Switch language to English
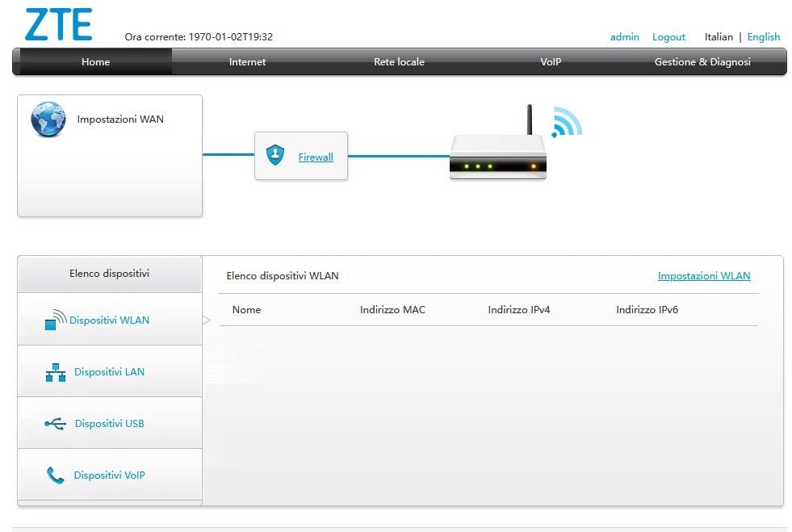The width and height of the screenshot is (792, 532). point(764,37)
